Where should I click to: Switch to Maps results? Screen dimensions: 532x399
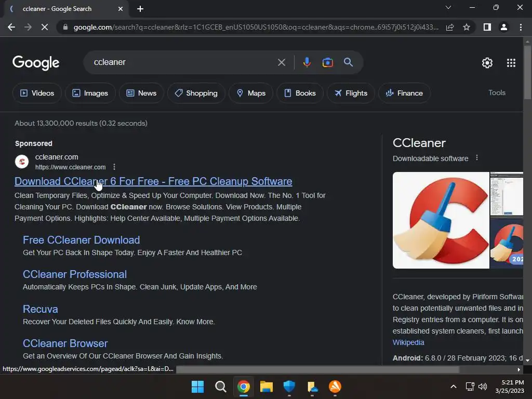pos(251,93)
